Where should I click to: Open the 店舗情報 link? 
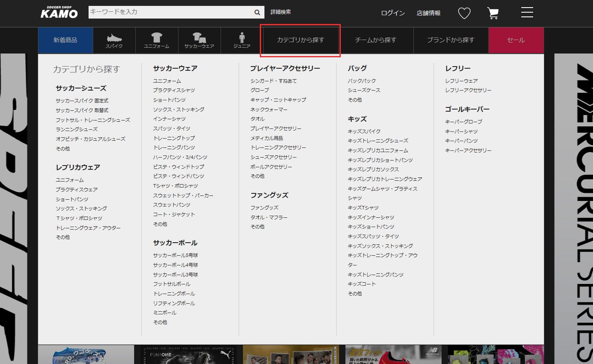click(429, 13)
